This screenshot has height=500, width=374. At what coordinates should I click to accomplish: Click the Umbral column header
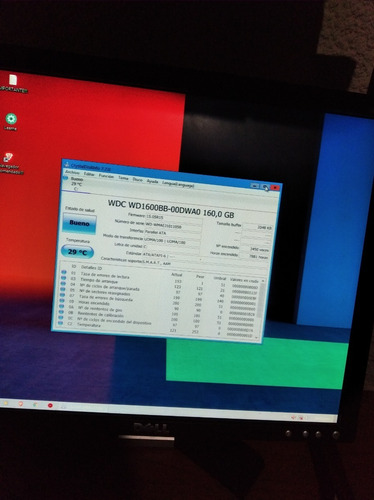pos(220,278)
